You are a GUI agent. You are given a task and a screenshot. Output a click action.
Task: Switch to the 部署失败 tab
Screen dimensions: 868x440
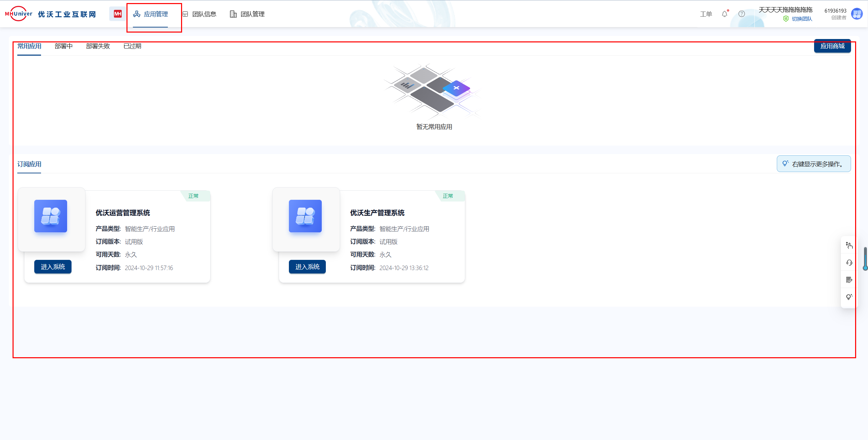point(98,46)
